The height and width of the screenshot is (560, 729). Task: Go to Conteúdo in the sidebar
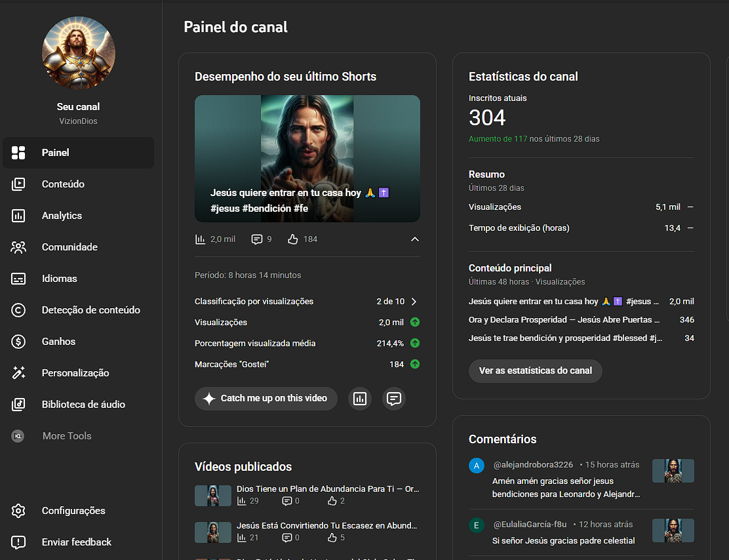[63, 184]
